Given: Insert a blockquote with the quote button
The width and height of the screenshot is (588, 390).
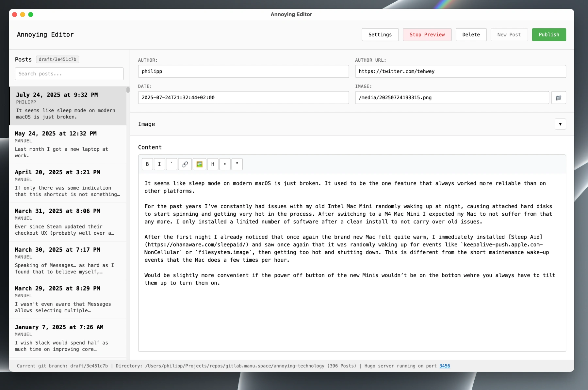Looking at the screenshot, I should click(x=237, y=164).
